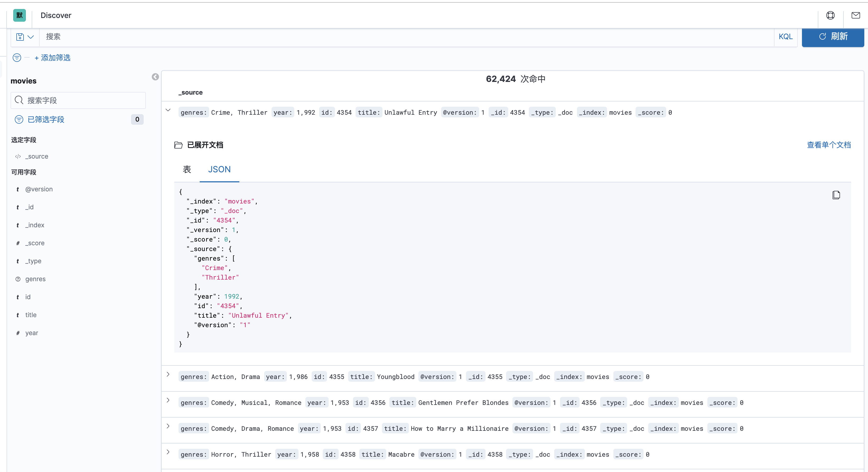Screen dimensions: 868x472
Task: Expand the Macabre document row
Action: [x=168, y=452]
